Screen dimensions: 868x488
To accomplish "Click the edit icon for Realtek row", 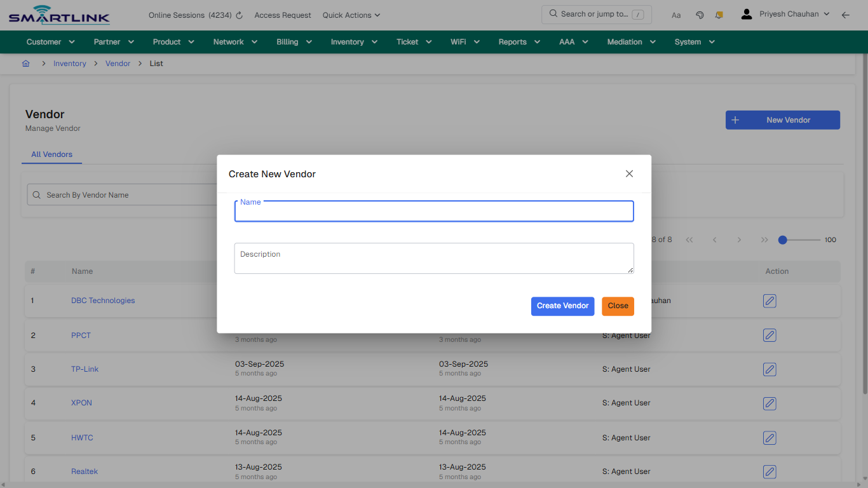I will (x=770, y=471).
